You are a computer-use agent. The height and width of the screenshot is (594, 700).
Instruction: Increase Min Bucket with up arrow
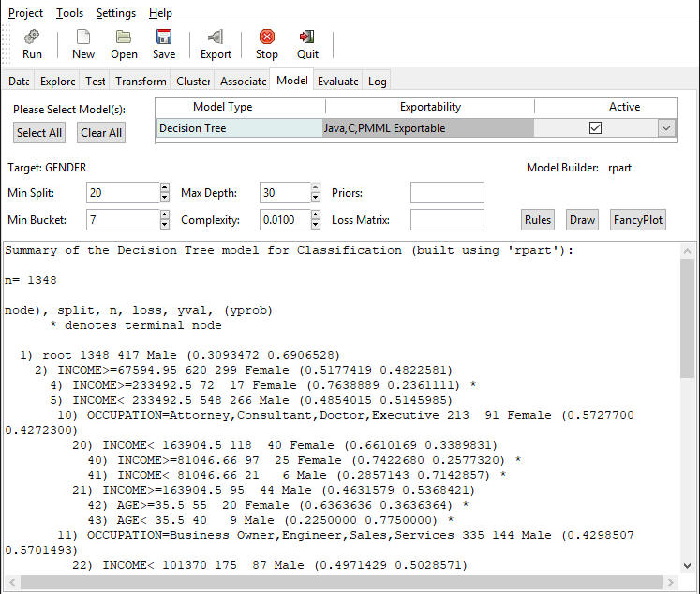coord(165,215)
